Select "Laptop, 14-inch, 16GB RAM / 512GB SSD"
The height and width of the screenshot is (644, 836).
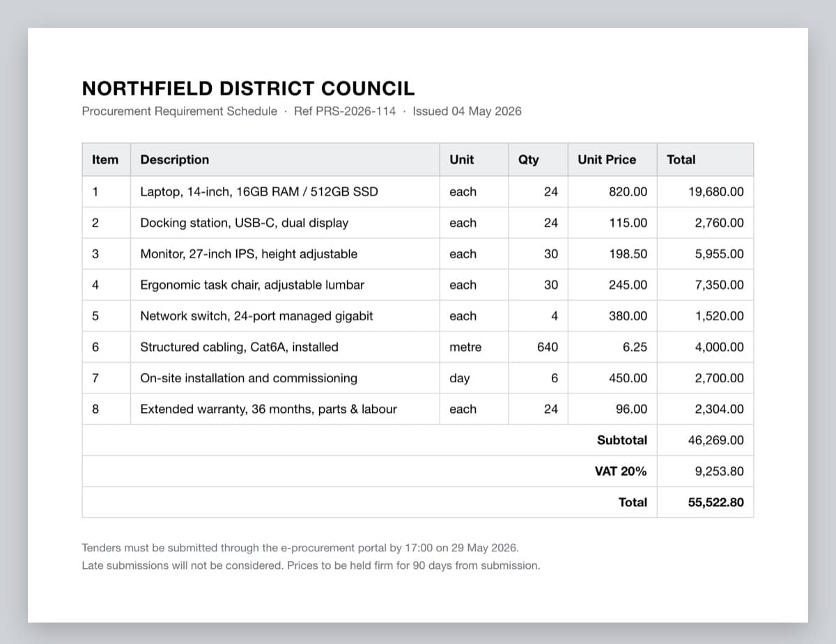[259, 191]
